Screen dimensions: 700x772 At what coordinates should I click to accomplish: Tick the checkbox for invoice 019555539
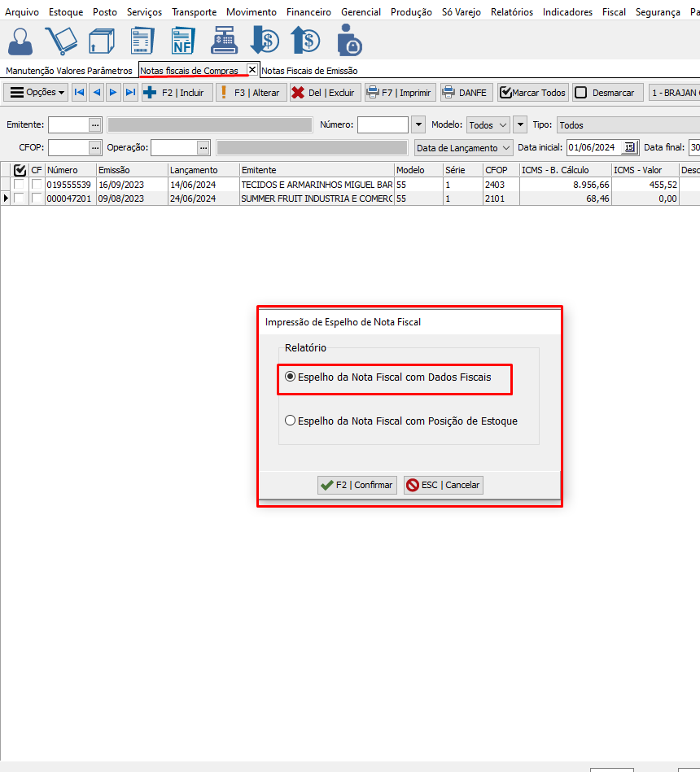click(x=19, y=185)
